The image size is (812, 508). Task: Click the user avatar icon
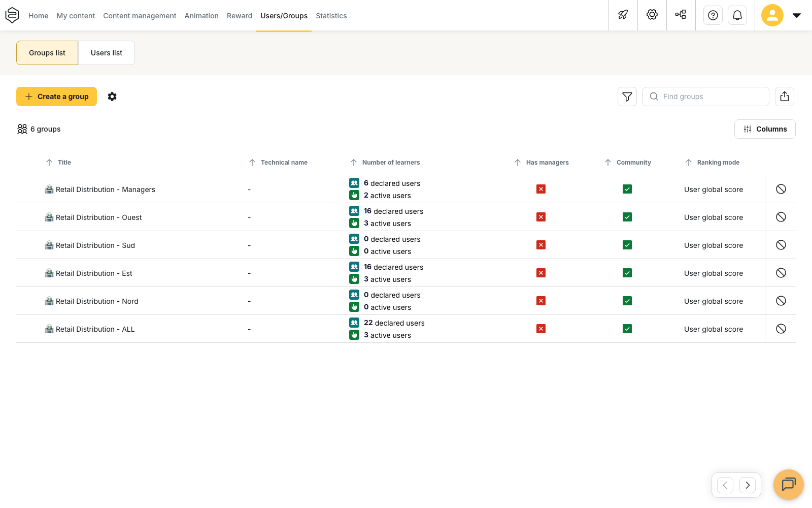[772, 15]
